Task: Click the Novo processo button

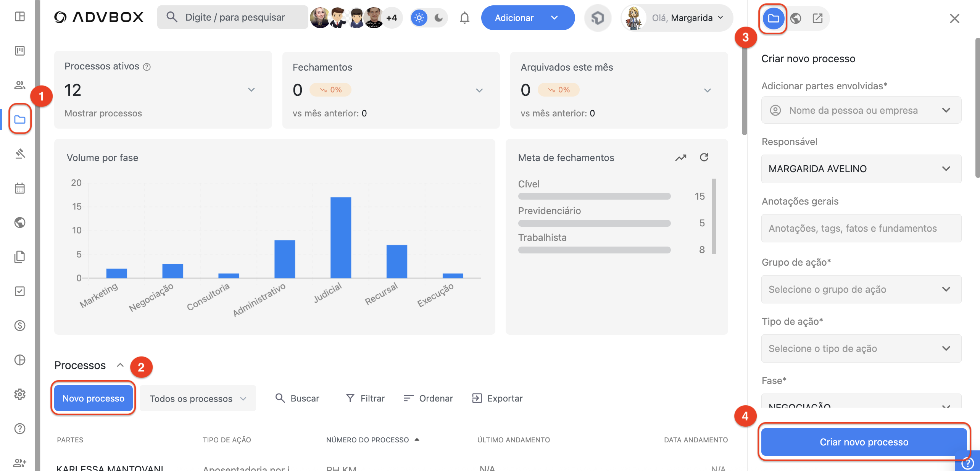Action: click(93, 398)
